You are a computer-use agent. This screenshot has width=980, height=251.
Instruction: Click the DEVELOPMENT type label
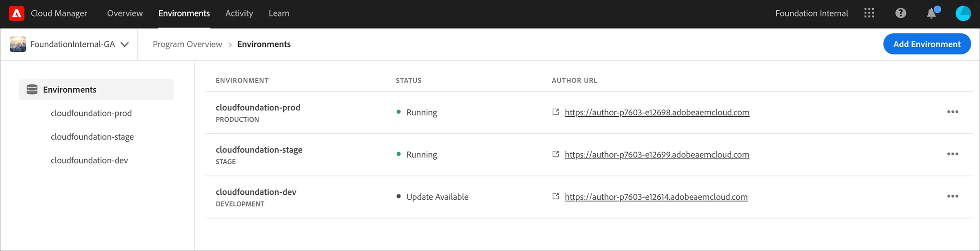click(x=240, y=204)
